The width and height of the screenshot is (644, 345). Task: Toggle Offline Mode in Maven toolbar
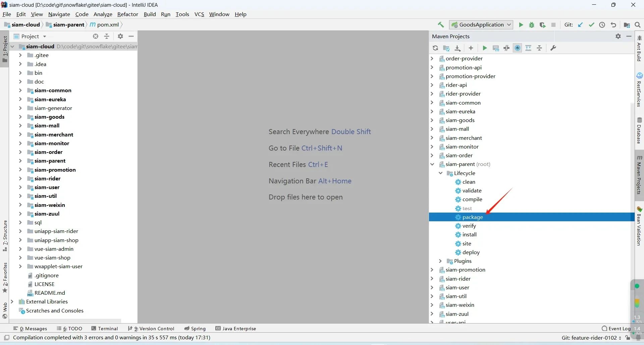pos(507,48)
